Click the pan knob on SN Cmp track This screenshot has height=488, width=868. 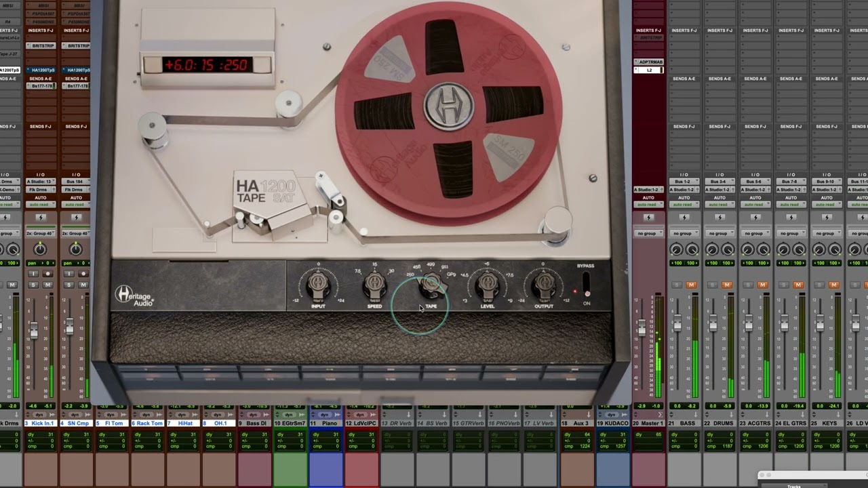click(75, 249)
